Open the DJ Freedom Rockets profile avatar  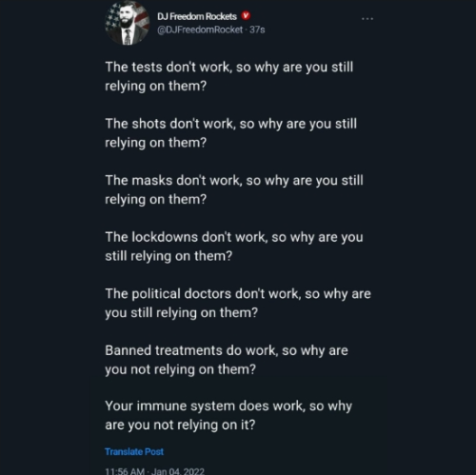coord(128,23)
